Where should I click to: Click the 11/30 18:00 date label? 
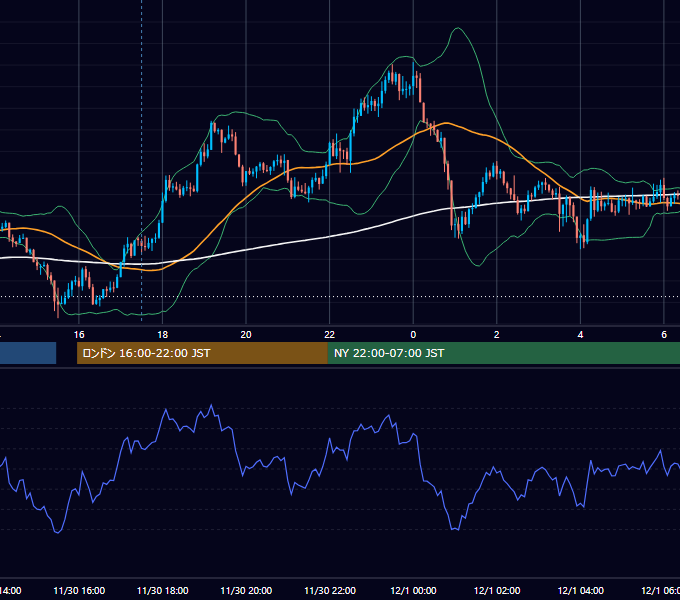coord(162,591)
